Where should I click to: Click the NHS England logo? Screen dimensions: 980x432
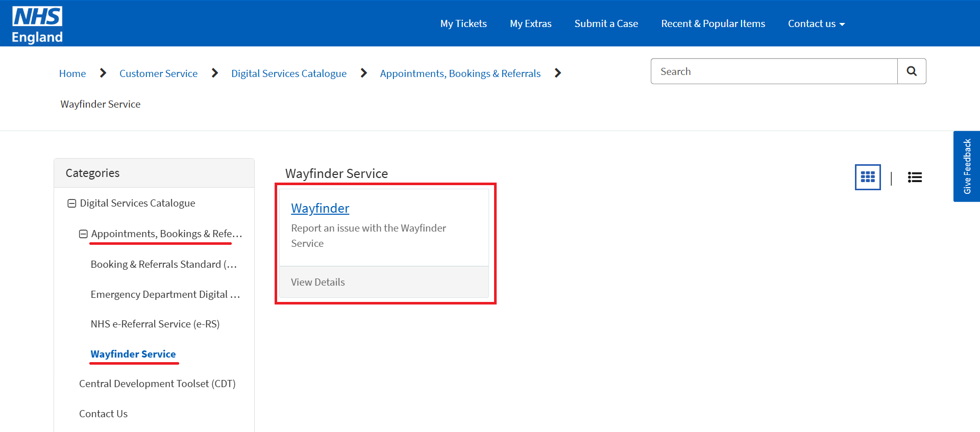click(37, 24)
